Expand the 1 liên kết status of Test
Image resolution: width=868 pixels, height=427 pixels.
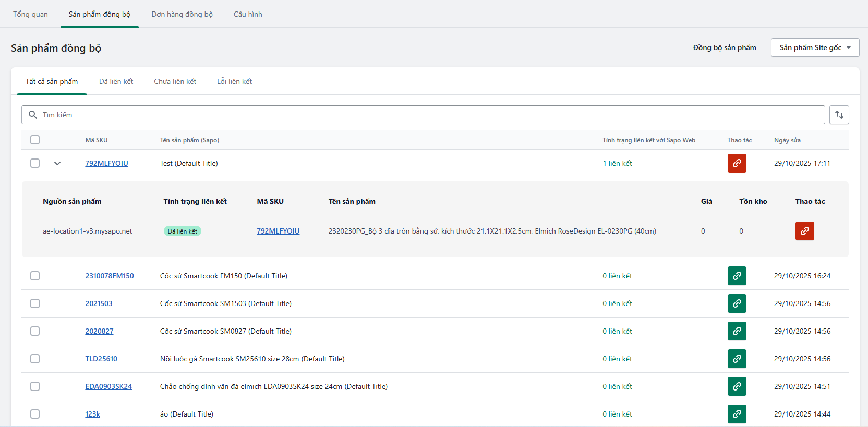[x=617, y=163]
